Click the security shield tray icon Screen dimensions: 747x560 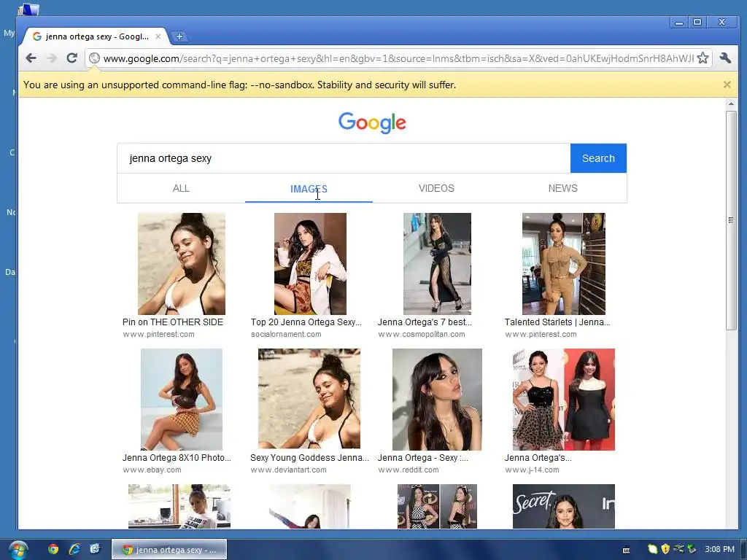665,549
